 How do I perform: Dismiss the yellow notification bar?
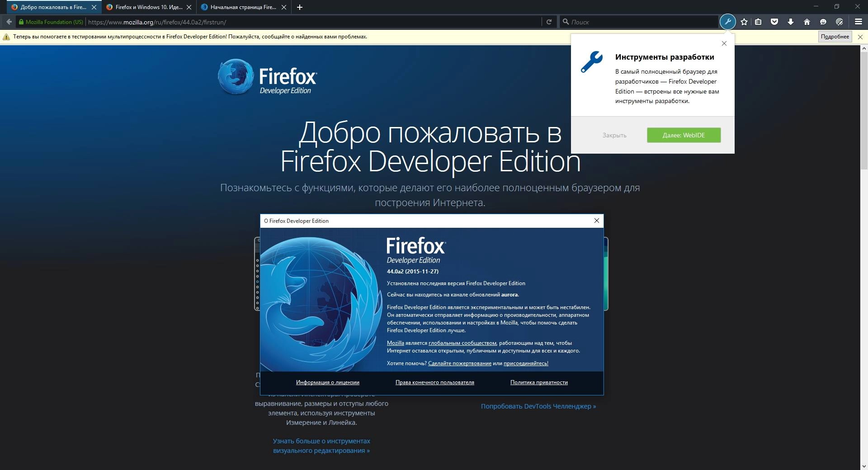pyautogui.click(x=860, y=37)
